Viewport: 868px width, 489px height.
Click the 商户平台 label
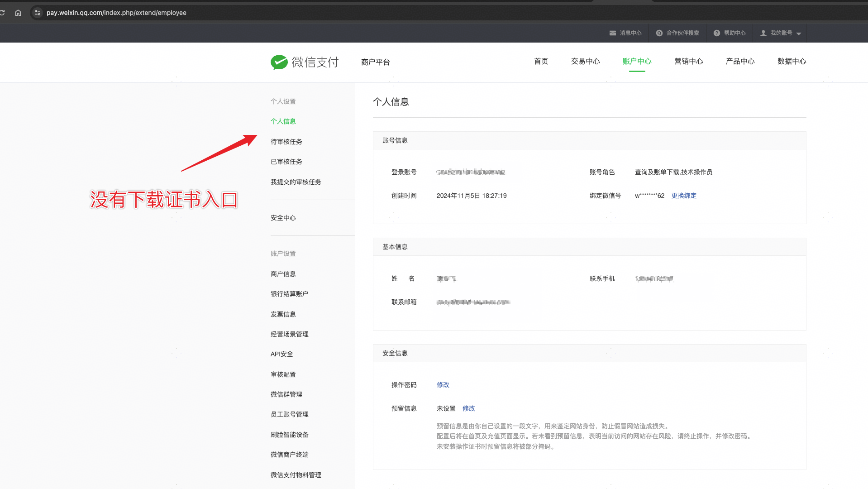pyautogui.click(x=376, y=62)
